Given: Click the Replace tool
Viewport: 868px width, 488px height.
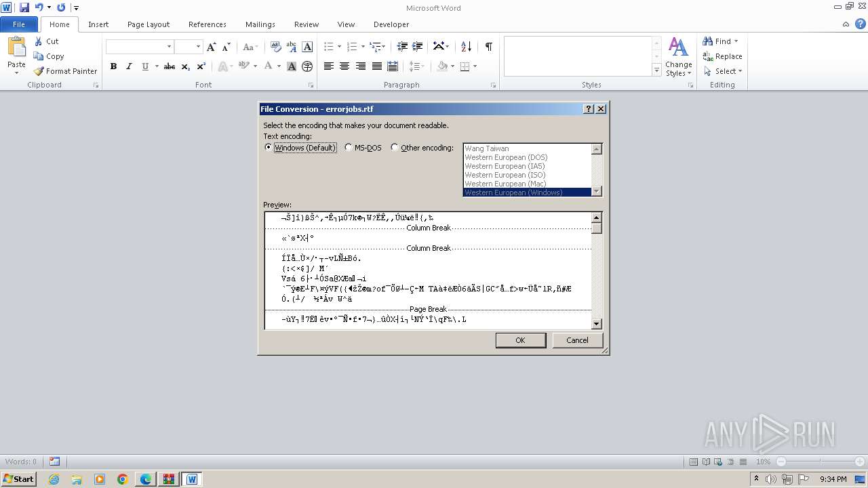Looking at the screenshot, I should pos(722,56).
